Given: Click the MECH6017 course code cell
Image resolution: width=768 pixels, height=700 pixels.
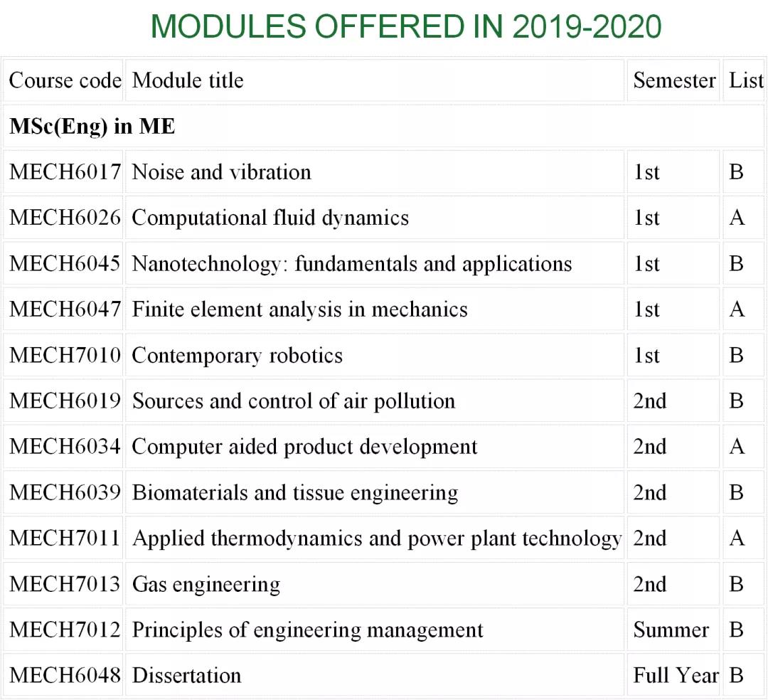Looking at the screenshot, I should click(x=65, y=172).
